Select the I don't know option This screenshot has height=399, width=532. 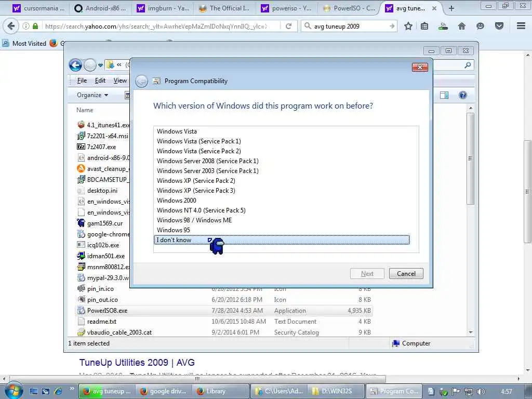282,240
